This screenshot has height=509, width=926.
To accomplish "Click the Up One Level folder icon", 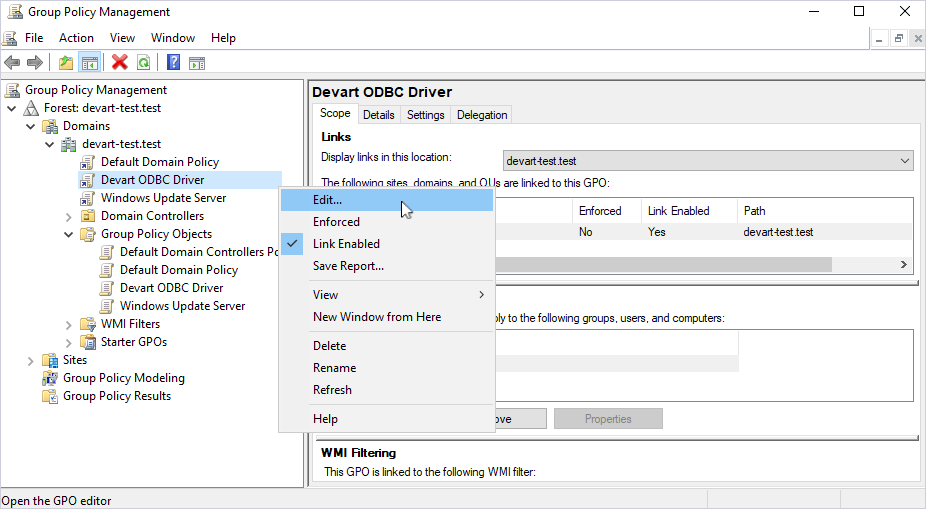I will click(66, 63).
